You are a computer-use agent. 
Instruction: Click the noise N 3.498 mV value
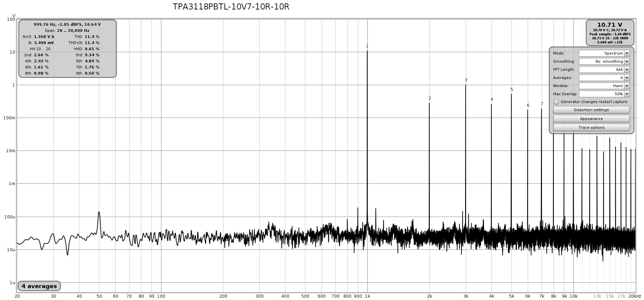(44, 43)
